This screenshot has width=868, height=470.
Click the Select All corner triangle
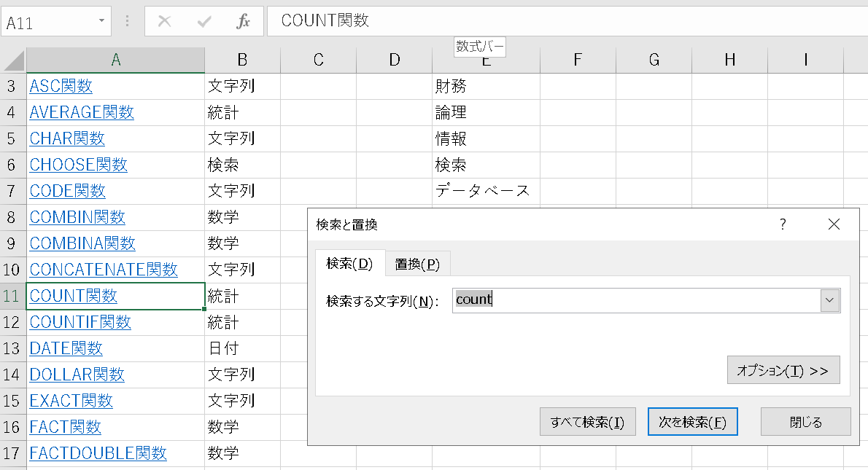click(x=14, y=60)
